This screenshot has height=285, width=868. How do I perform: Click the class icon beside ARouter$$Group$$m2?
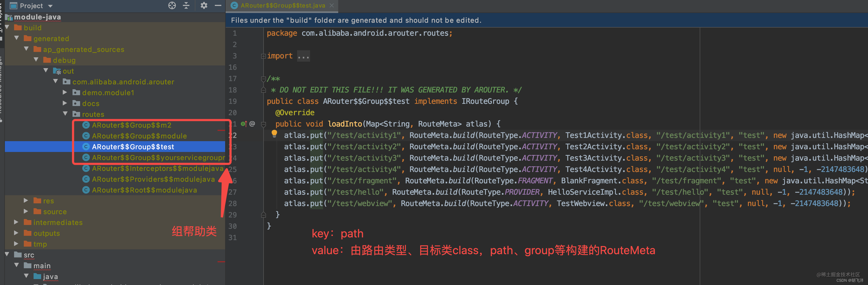click(x=86, y=125)
